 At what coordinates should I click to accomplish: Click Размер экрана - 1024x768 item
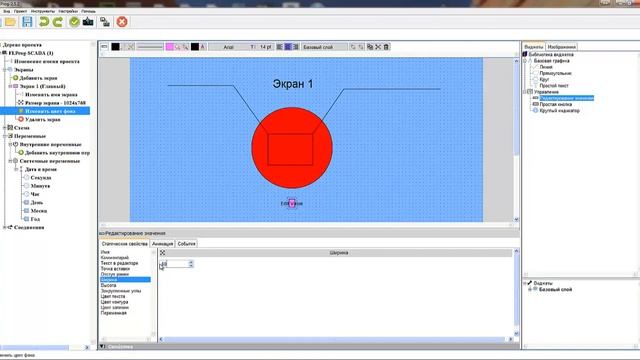pos(55,103)
